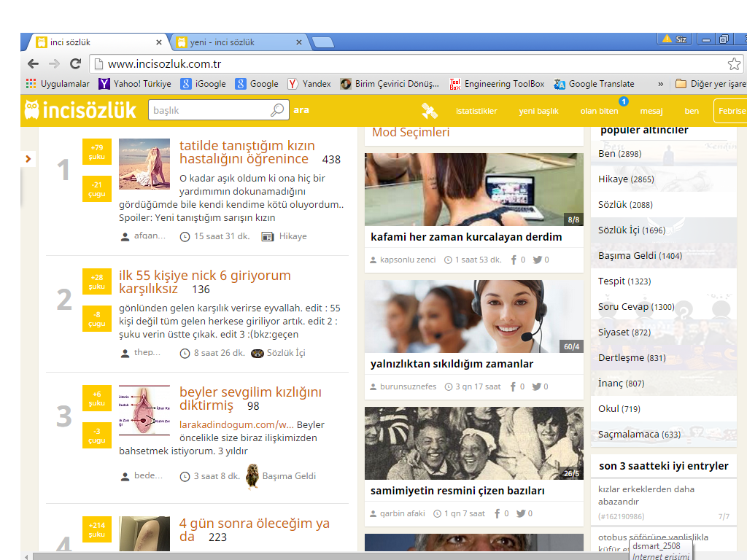Show more bookmarks with the chevron
The image size is (747, 560).
(660, 84)
